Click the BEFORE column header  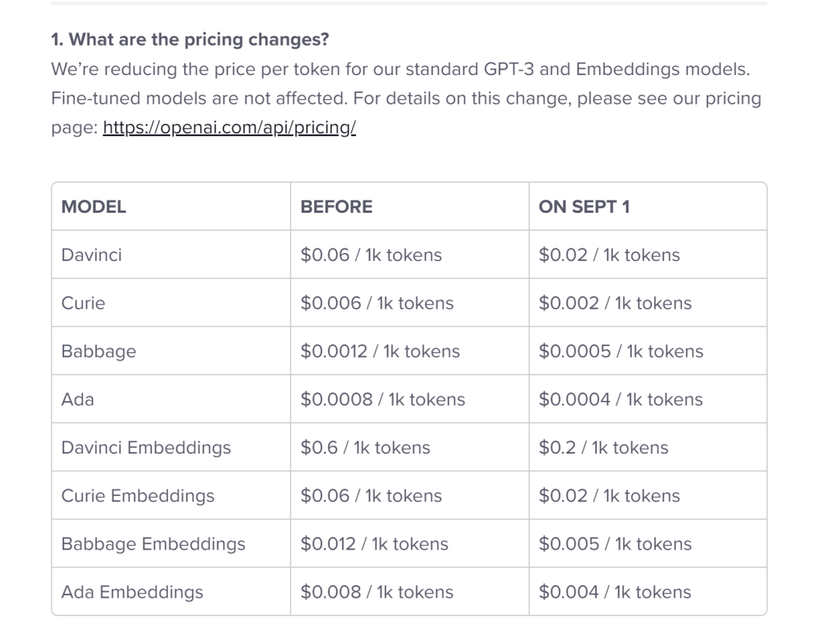click(x=336, y=207)
